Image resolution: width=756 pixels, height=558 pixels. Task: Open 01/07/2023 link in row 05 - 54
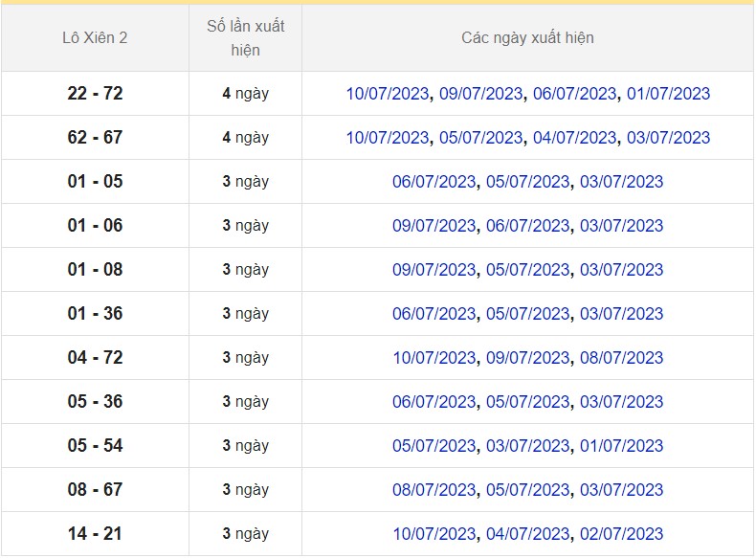tap(621, 446)
